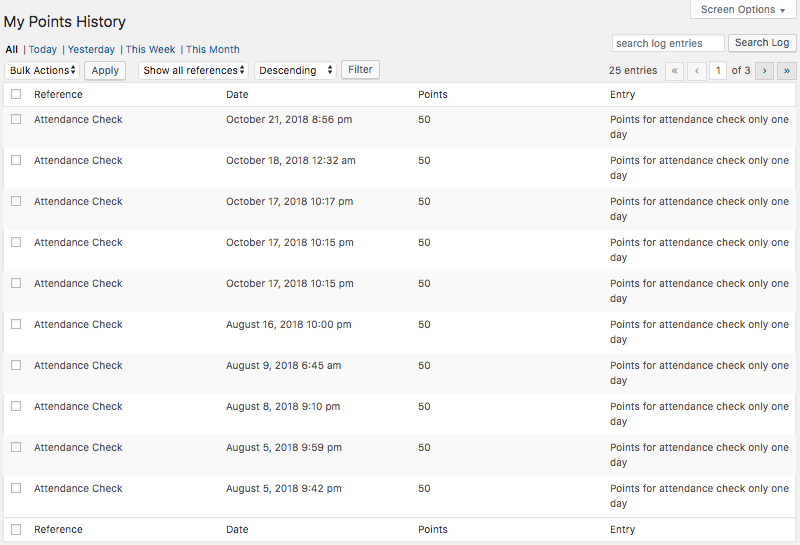Go to first page of log entries
The height and width of the screenshot is (545, 800).
[674, 71]
